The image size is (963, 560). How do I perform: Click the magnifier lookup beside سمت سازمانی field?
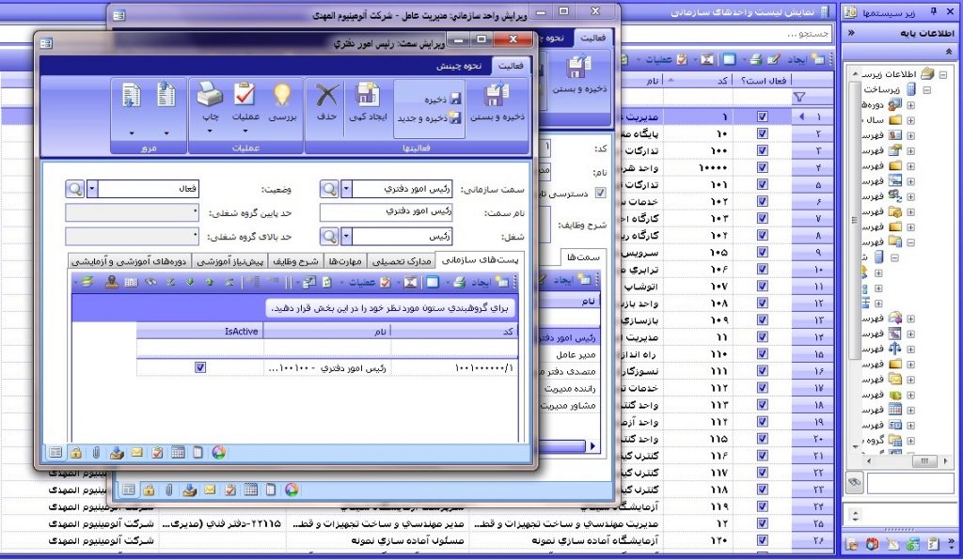(x=329, y=189)
